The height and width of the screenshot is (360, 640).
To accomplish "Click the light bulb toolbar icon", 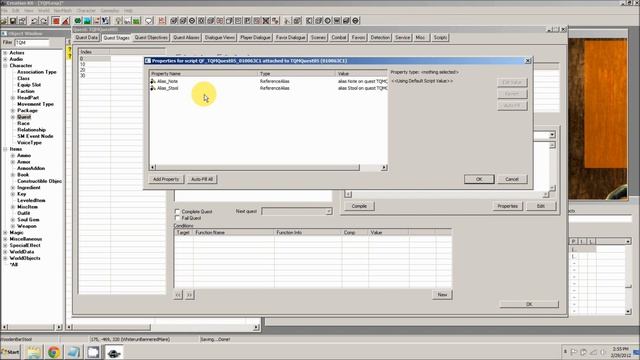I will pyautogui.click(x=118, y=20).
